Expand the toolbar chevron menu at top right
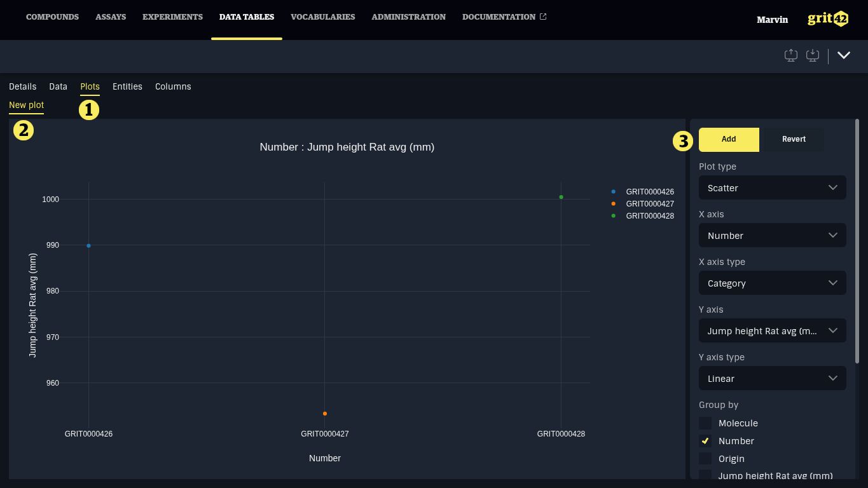The width and height of the screenshot is (868, 488). (x=844, y=55)
